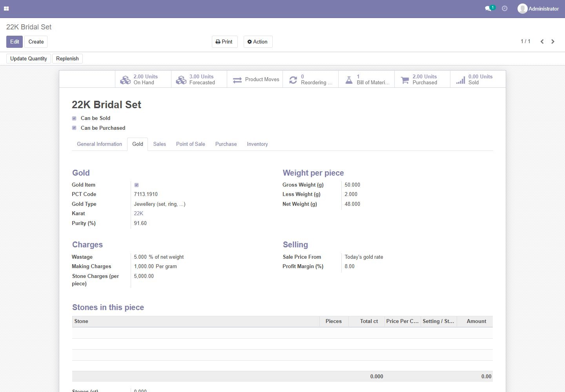The width and height of the screenshot is (565, 392).
Task: Switch to the General Information tab
Action: (x=99, y=144)
